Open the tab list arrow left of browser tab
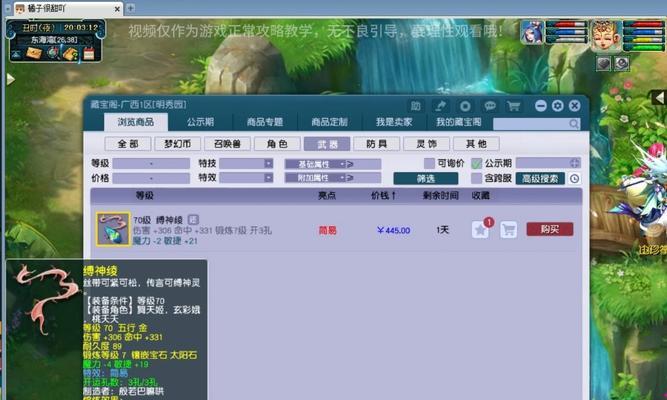Viewport: 667px width, 400px height. 8,8
